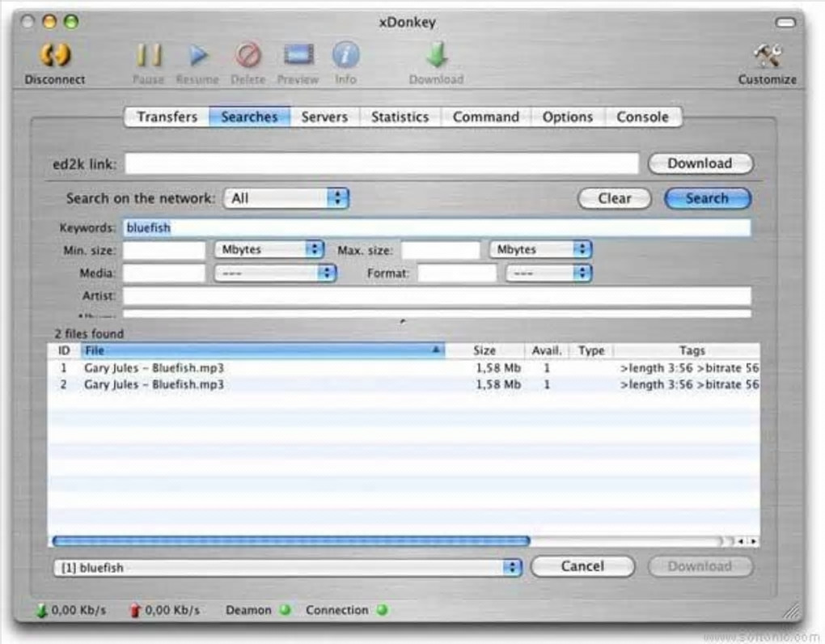Click the Format text field

(x=457, y=273)
